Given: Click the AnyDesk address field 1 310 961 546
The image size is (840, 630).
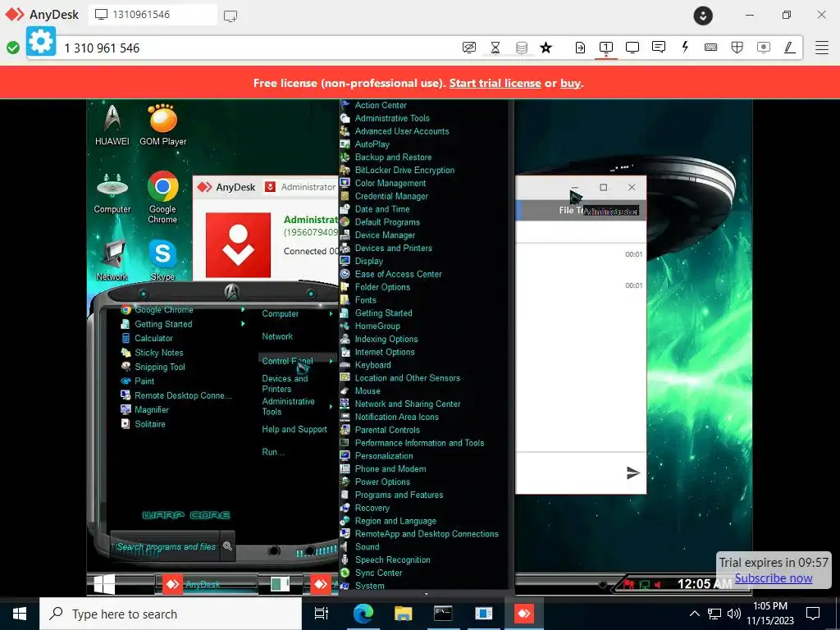Looking at the screenshot, I should pos(257,48).
